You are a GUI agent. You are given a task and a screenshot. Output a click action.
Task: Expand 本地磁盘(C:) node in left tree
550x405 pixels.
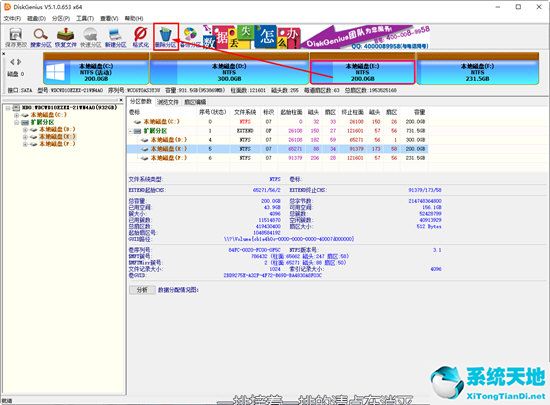click(x=16, y=115)
